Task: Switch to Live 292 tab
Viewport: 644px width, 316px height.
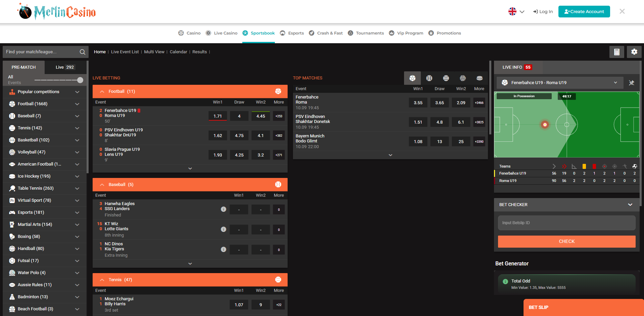Action: pos(65,67)
